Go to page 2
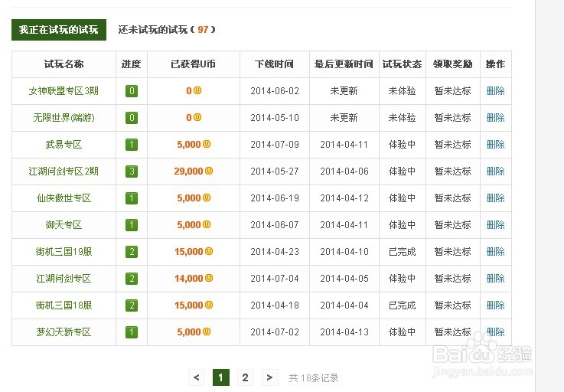This screenshot has width=564, height=392. (x=246, y=377)
